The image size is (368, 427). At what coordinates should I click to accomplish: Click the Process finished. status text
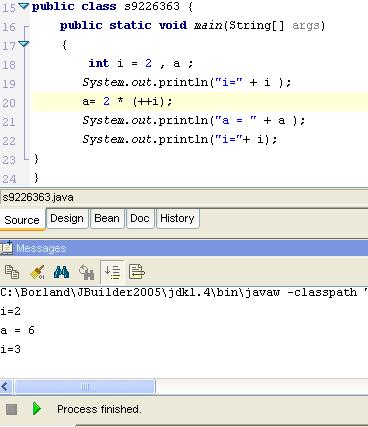point(99,409)
